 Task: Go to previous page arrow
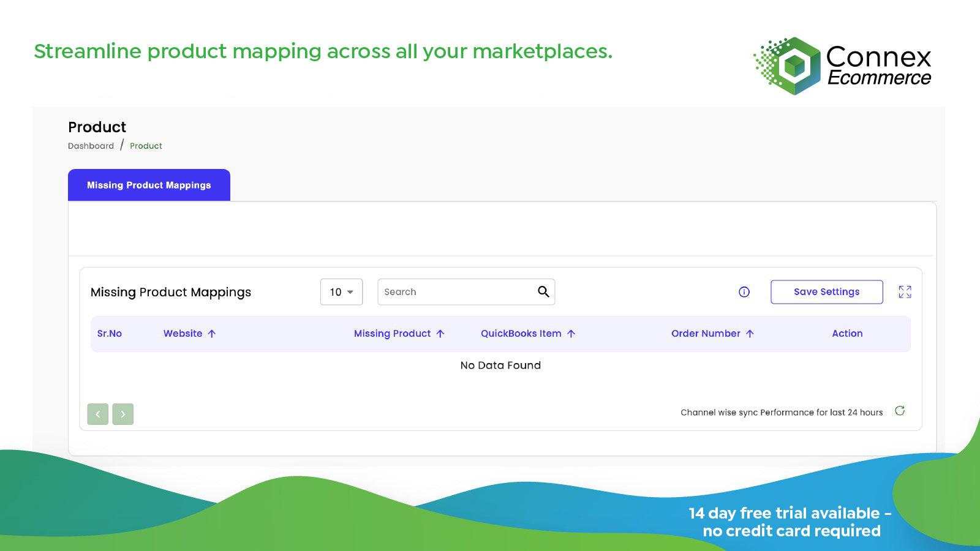pos(98,414)
